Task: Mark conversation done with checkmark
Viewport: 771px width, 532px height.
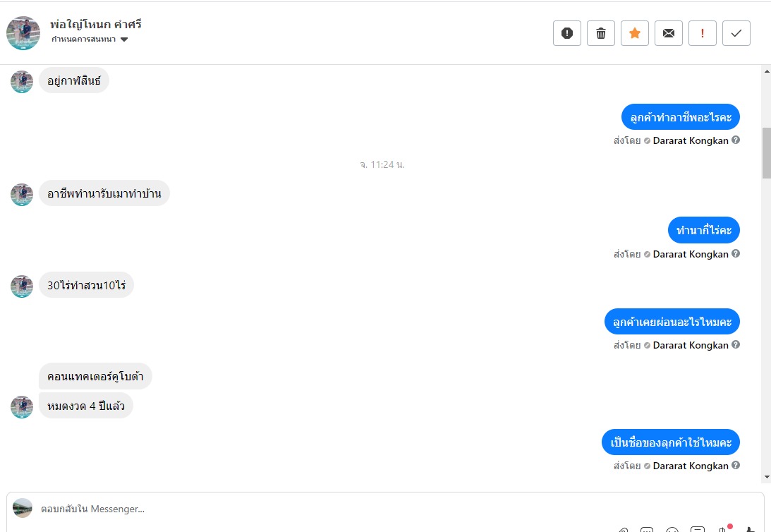Action: point(736,33)
